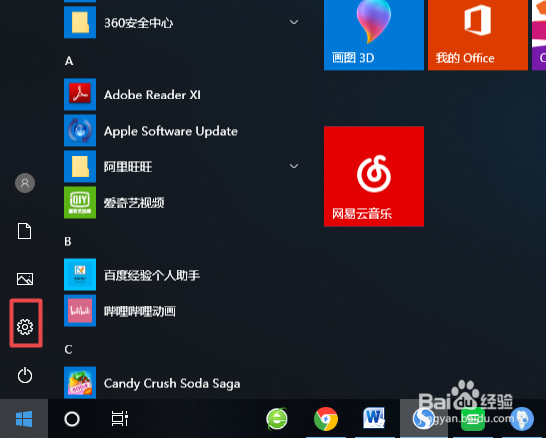Select the 阿里旺旺 label
The height and width of the screenshot is (438, 546).
click(x=128, y=167)
